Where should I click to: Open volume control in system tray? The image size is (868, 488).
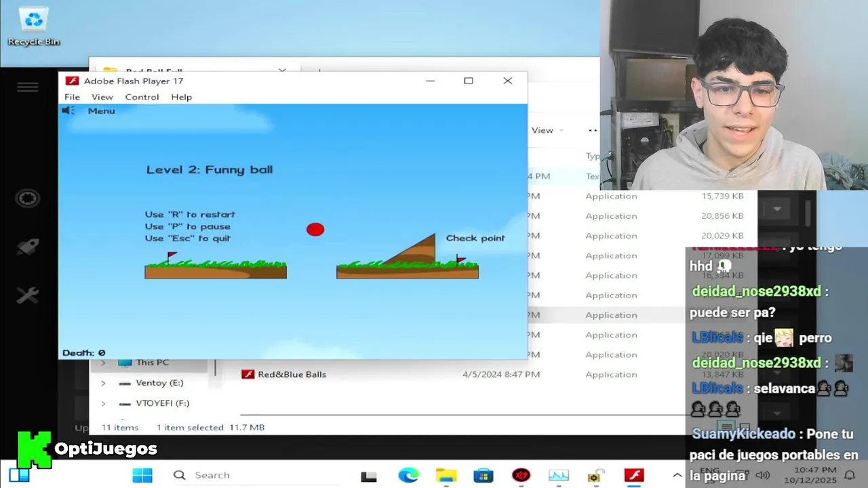click(763, 475)
